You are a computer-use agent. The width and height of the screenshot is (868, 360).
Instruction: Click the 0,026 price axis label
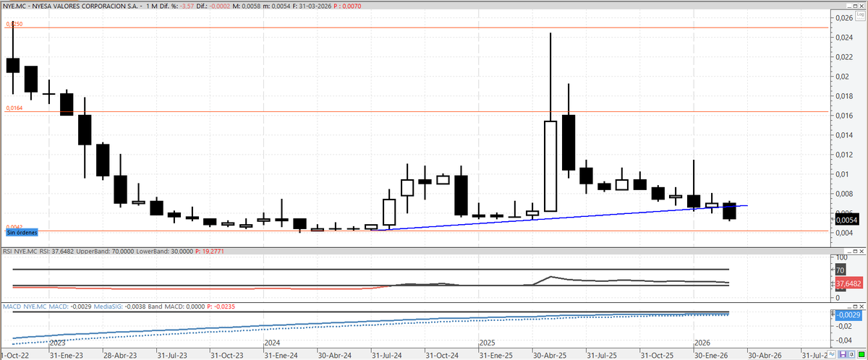click(844, 18)
